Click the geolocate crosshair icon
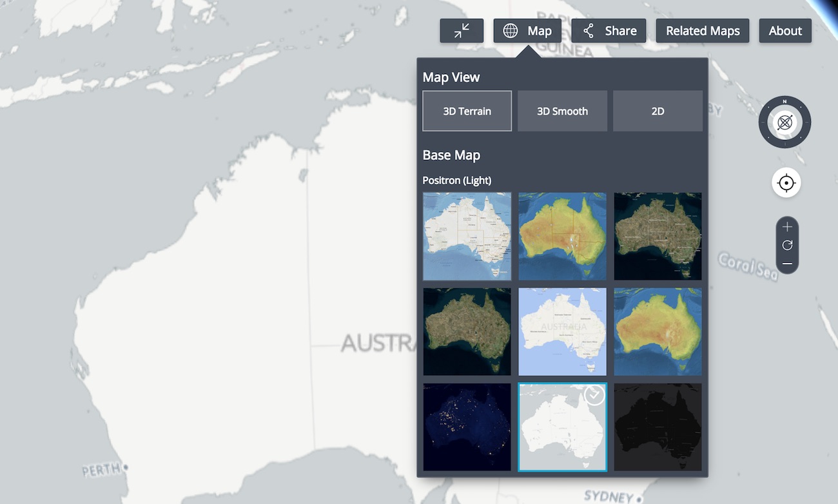Viewport: 838px width, 504px height. (x=787, y=182)
